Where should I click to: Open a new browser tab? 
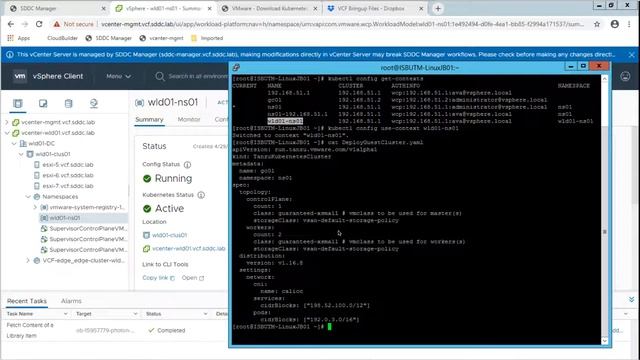(x=438, y=8)
